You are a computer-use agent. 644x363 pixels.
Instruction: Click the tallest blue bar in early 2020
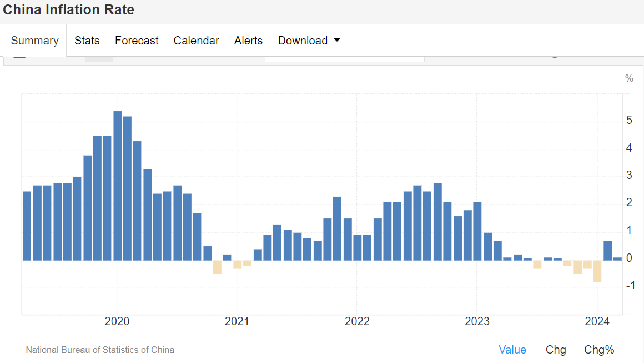coord(118,185)
